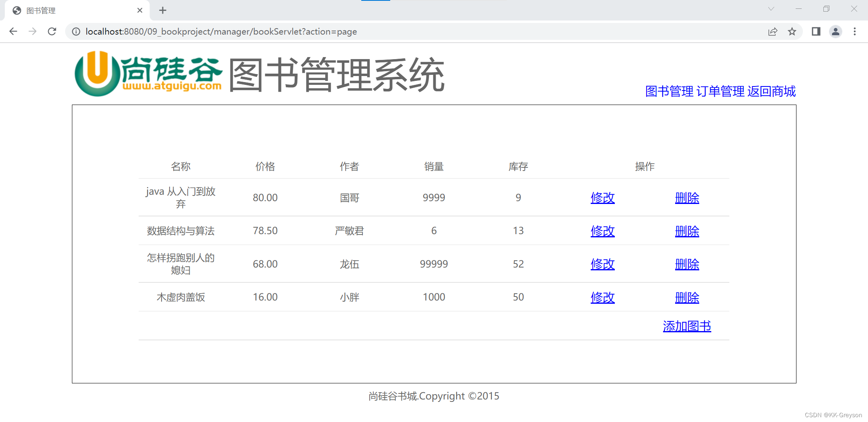Click the 价格 column header
The image size is (868, 422).
tap(265, 166)
